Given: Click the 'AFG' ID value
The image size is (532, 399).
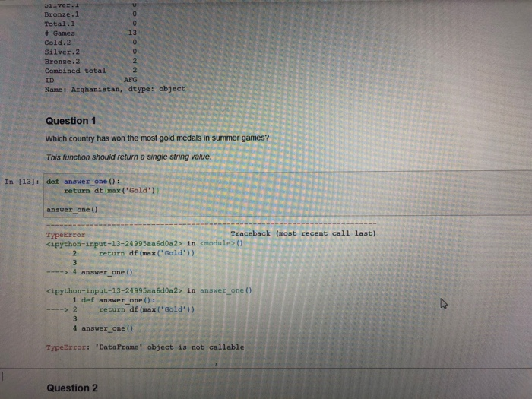Looking at the screenshot, I should [130, 80].
